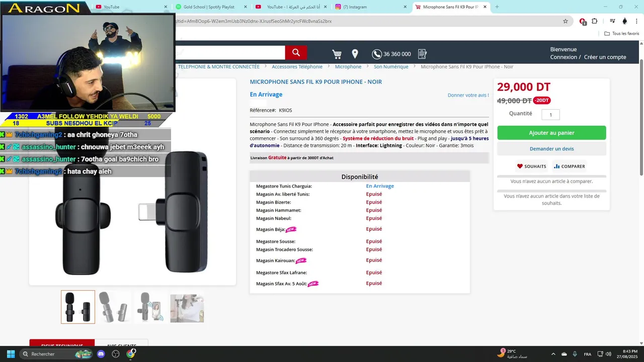Screen dimensions: 644x362
Task: Open the media control music-note icon
Action: pos(612,21)
